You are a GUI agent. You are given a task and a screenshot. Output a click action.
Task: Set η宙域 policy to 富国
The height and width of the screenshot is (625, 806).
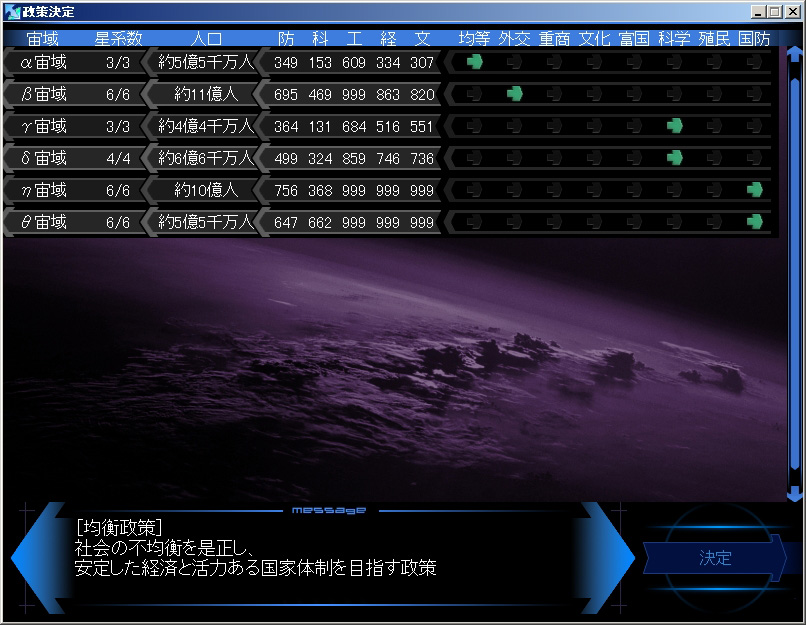[634, 190]
